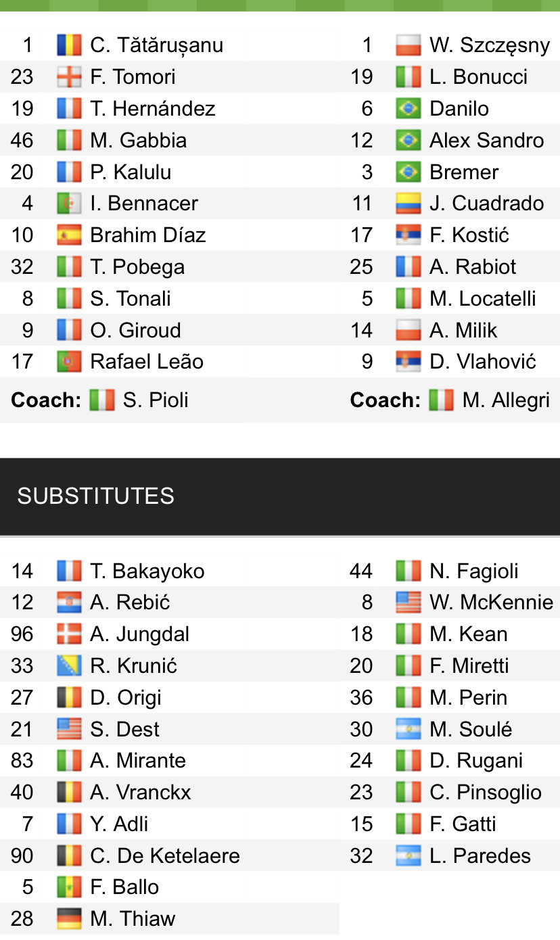Click the Spanish flag next to Brahim Díaz
The height and width of the screenshot is (940, 560).
pyautogui.click(x=69, y=235)
